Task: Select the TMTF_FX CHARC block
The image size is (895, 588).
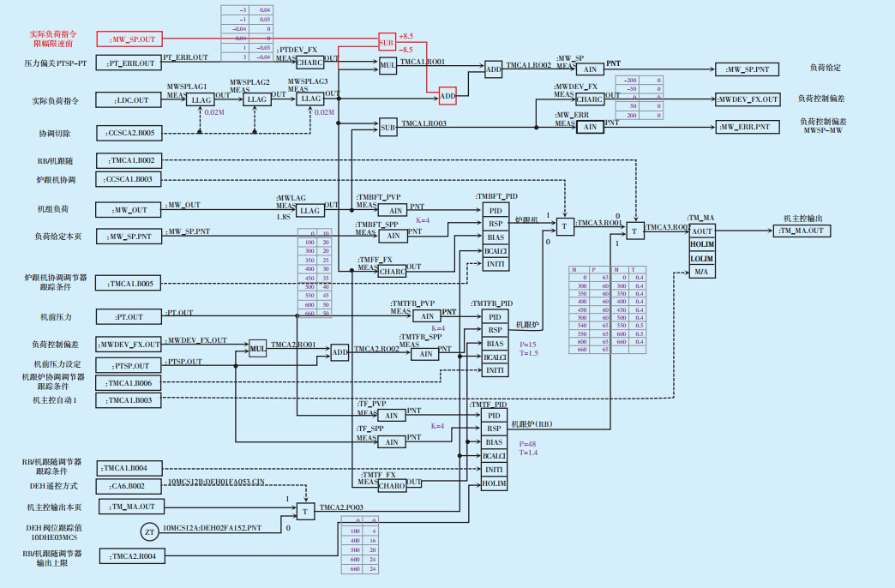Action: pyautogui.click(x=392, y=485)
